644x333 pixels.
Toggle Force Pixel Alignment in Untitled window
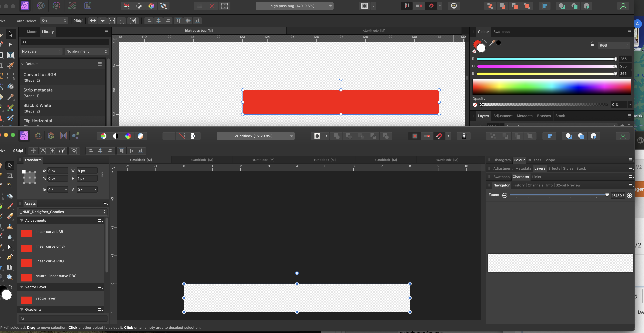coord(415,136)
